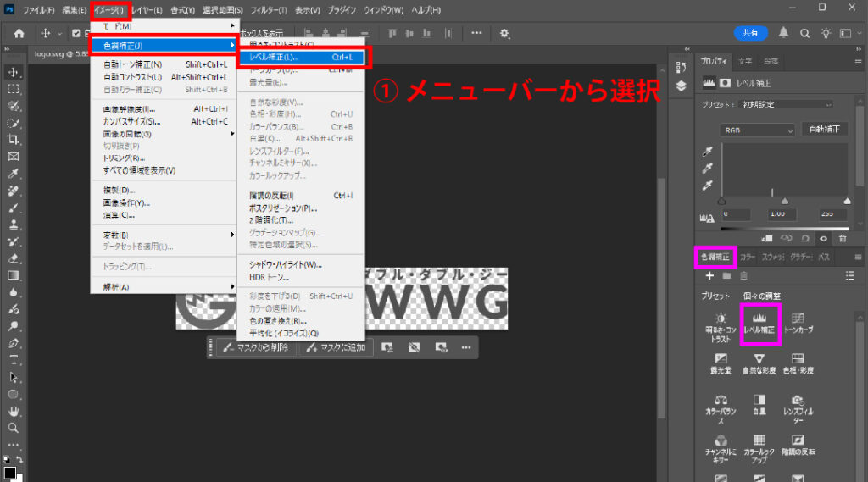Select the Crop tool

click(x=13, y=140)
